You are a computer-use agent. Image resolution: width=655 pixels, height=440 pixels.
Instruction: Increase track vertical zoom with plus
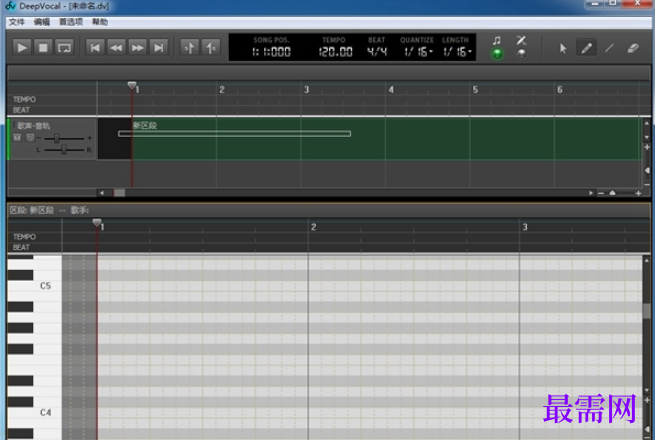coord(647,147)
